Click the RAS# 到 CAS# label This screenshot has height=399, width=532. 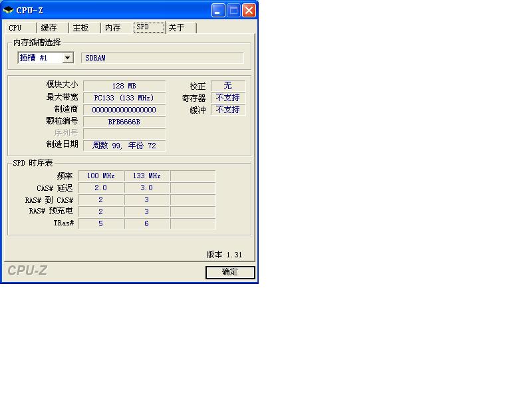pos(49,200)
